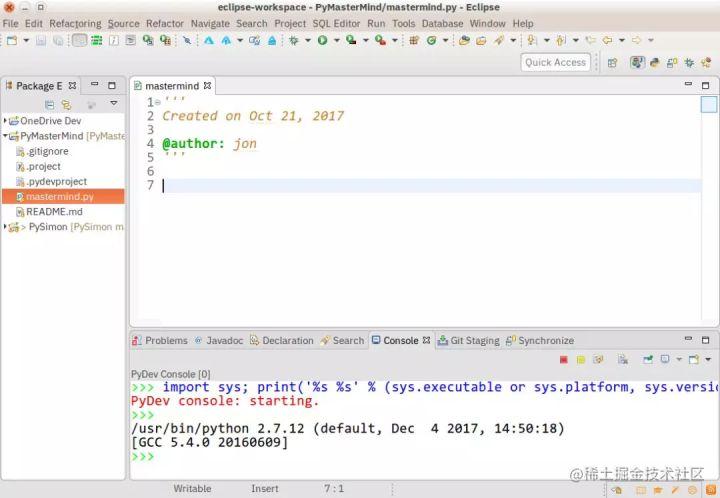Screen dimensions: 720x498
Task: Click the Open Task folder icon
Action: coord(481,40)
